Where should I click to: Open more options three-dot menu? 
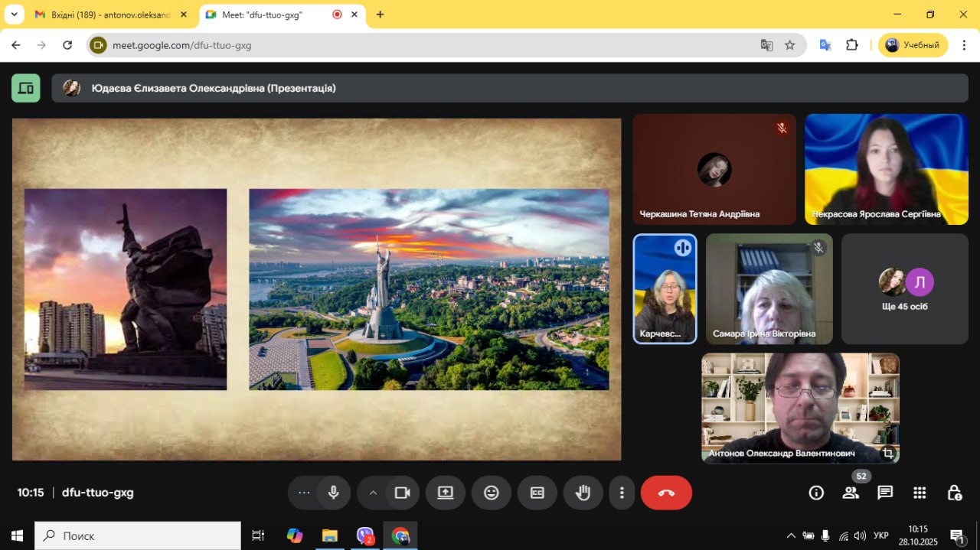coord(622,493)
